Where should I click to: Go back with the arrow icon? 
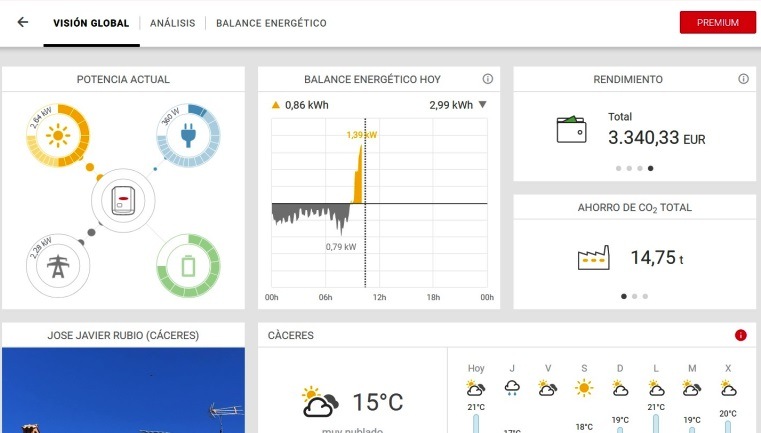coord(22,22)
